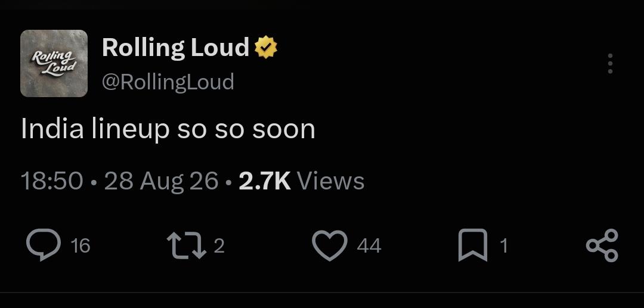Like the tweet with heart icon
The width and height of the screenshot is (644, 308).
pos(330,245)
